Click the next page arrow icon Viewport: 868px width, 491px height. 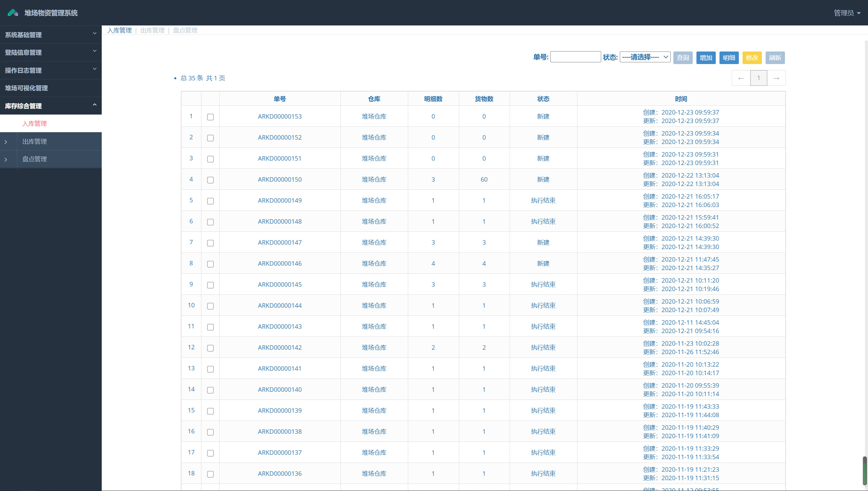[x=775, y=78]
